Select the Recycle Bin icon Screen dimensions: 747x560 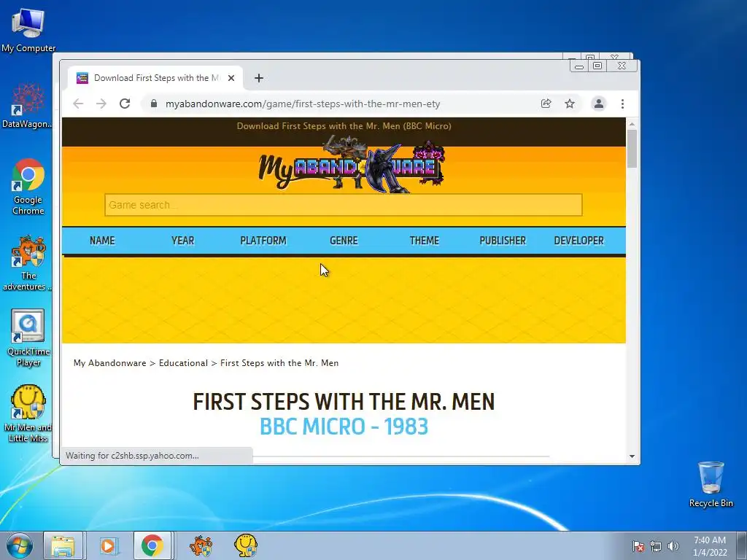(x=711, y=484)
